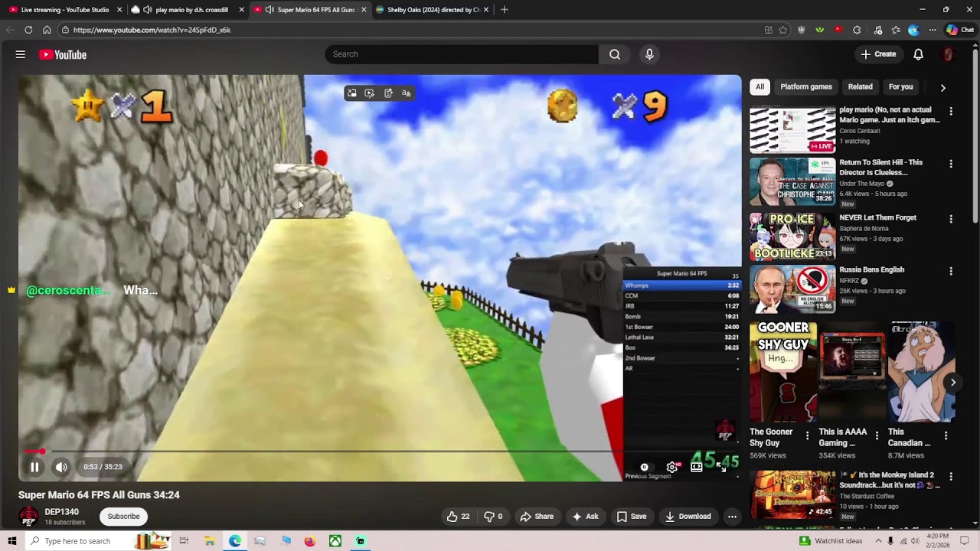
Task: Open YouTube notifications bell
Action: pyautogui.click(x=918, y=54)
